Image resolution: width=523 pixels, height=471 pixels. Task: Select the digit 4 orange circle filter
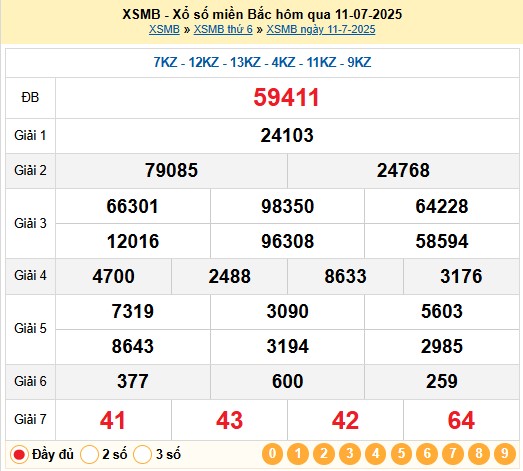coord(376,454)
